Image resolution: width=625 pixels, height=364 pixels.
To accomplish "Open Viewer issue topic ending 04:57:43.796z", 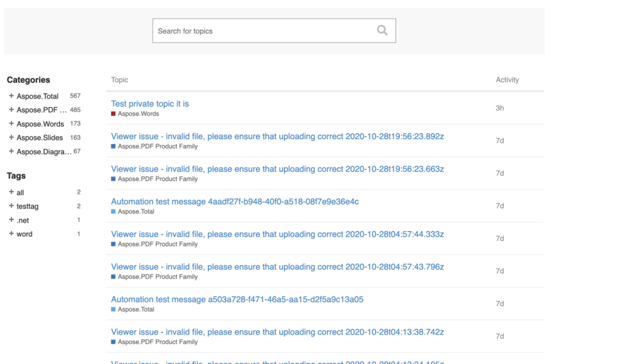I will click(278, 267).
